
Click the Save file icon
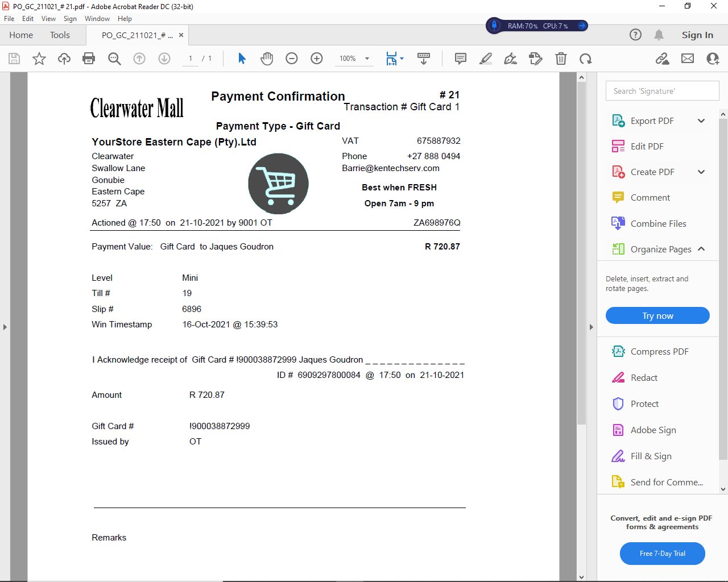(14, 59)
